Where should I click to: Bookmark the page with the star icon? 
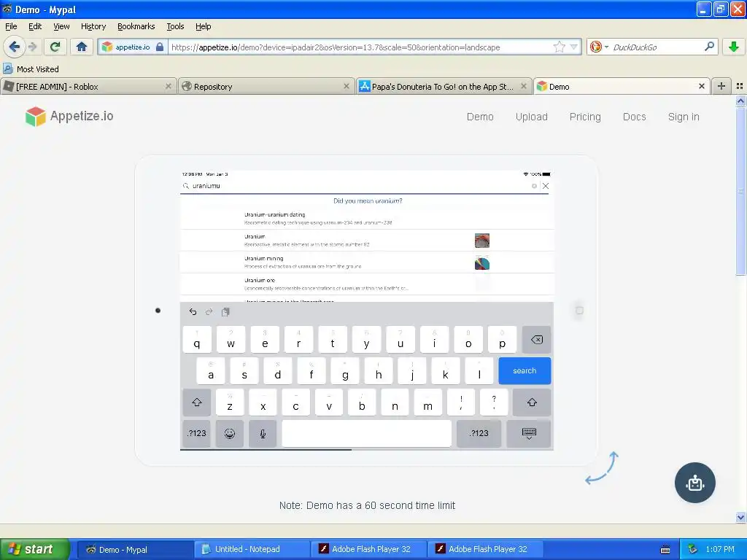point(559,47)
